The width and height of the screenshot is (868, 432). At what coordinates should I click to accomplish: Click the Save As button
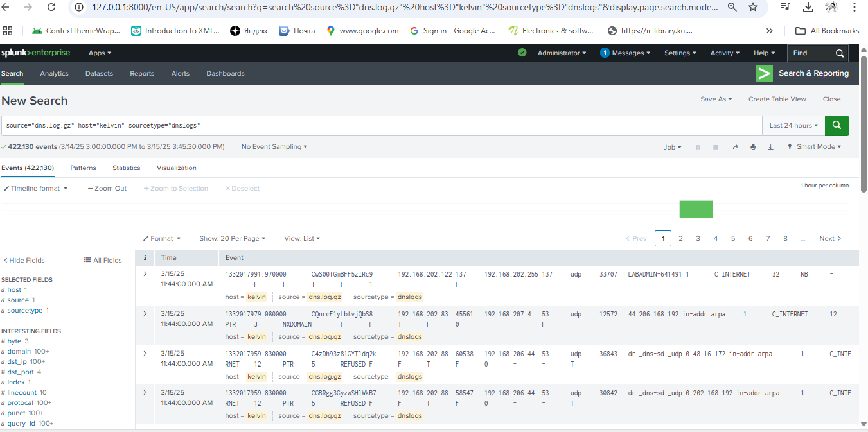point(716,99)
